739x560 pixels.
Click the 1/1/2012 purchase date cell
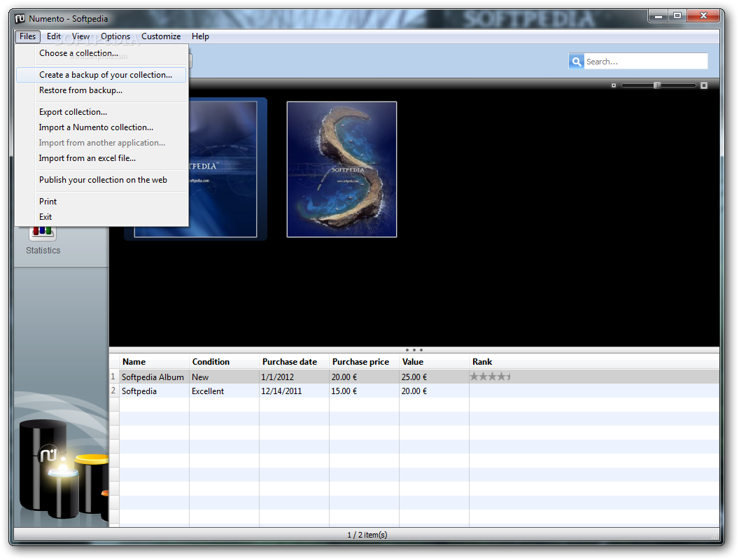294,377
